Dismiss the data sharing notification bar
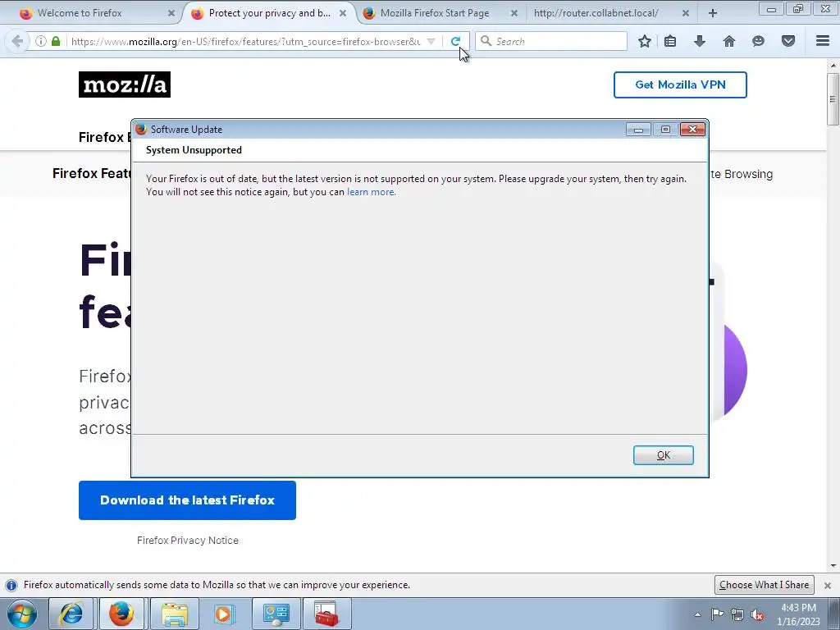The width and height of the screenshot is (840, 630). click(827, 586)
